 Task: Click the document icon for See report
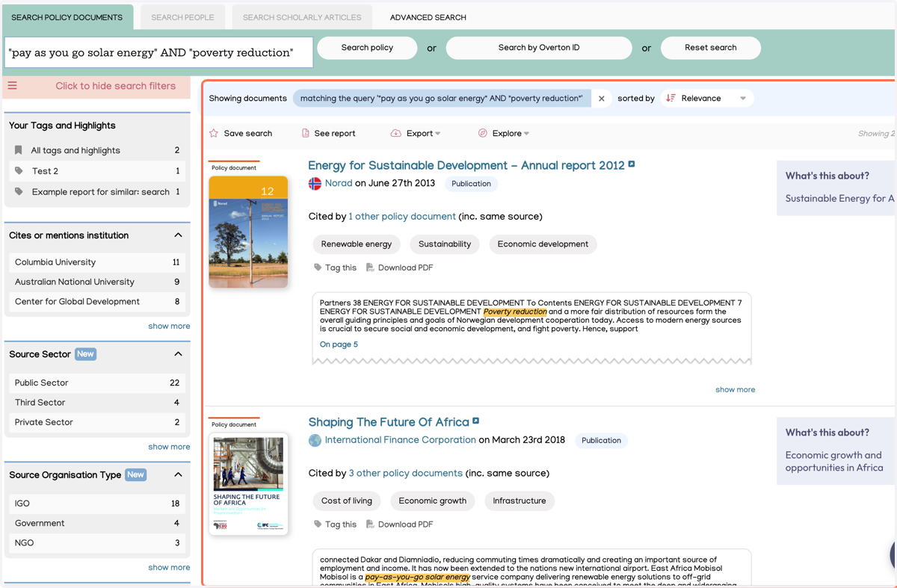pos(305,133)
